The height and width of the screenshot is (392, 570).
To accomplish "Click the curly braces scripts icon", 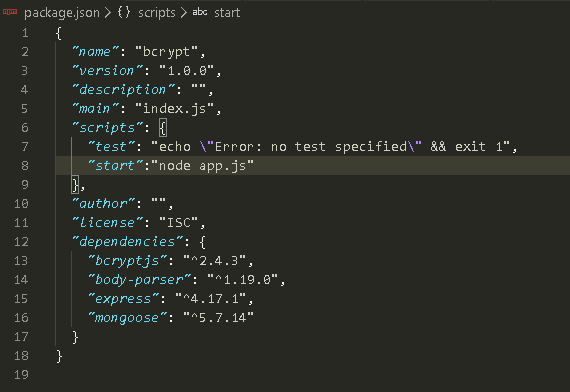I will click(x=124, y=12).
